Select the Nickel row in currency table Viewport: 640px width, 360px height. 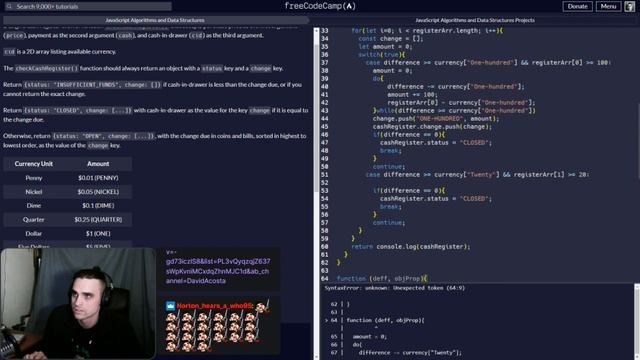click(67, 192)
